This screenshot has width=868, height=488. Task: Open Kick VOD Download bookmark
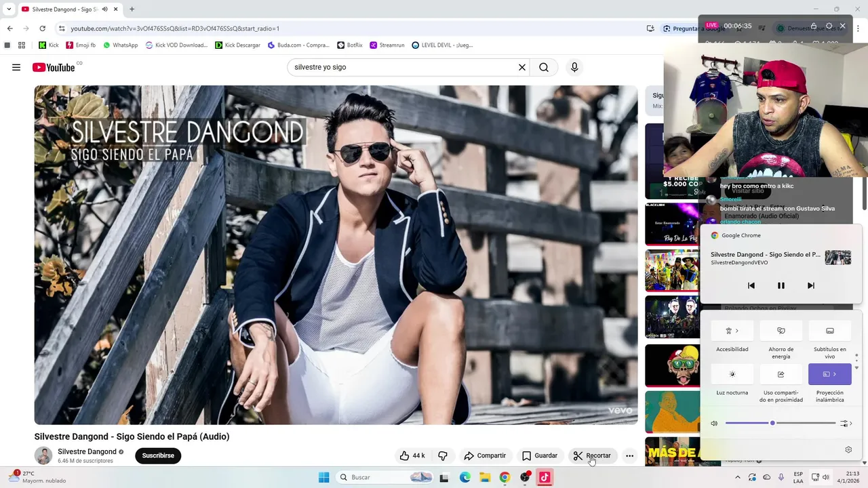(176, 45)
